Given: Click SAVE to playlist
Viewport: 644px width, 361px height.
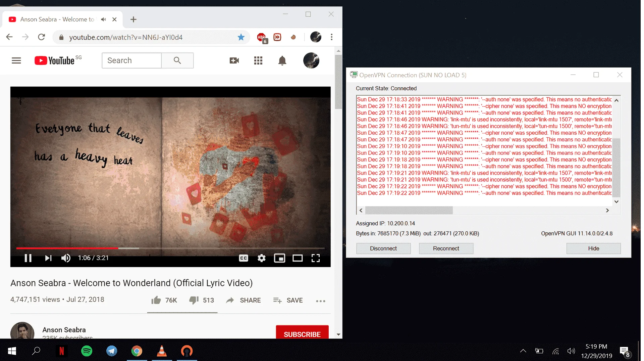Looking at the screenshot, I should point(288,300).
